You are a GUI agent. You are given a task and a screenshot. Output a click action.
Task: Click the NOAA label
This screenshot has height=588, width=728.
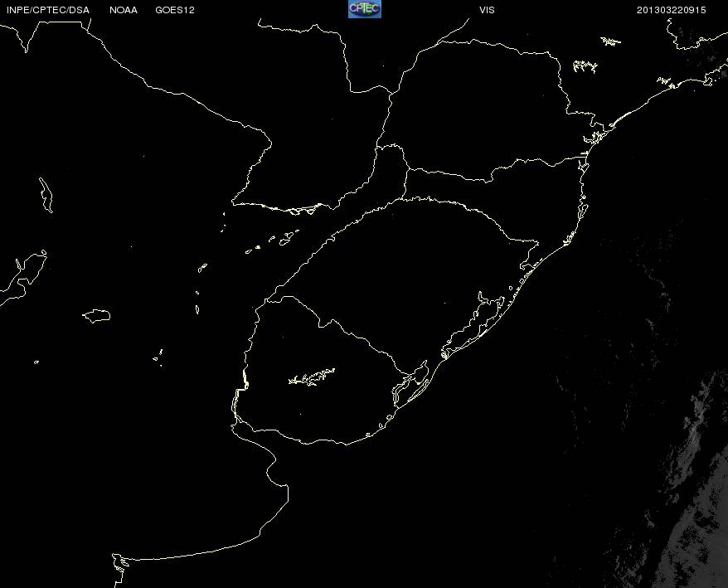(x=124, y=10)
